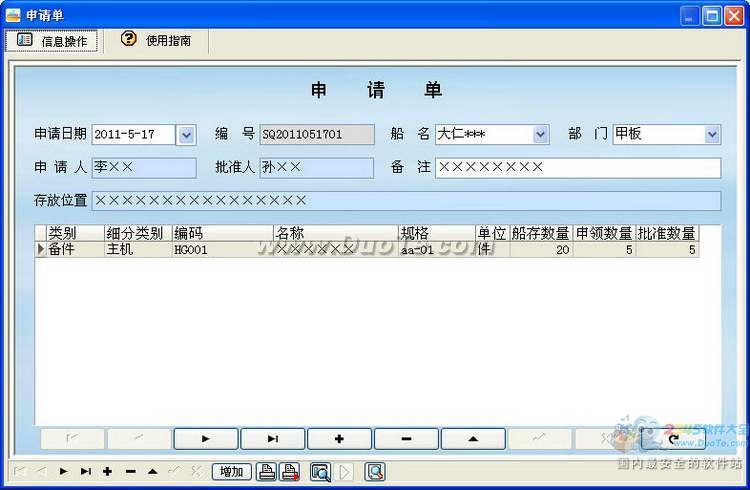Image resolution: width=750 pixels, height=490 pixels.
Task: Switch to the 信息操作 tab
Action: click(53, 41)
